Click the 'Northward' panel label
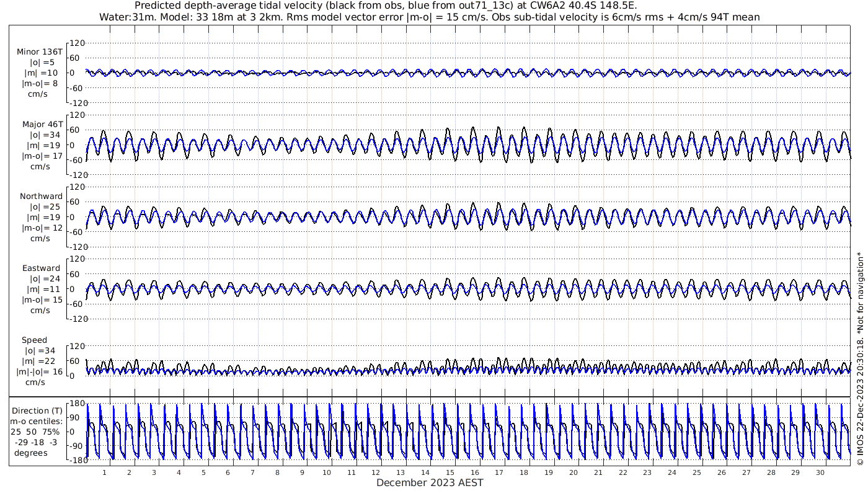Screen dimensions: 868x496 pos(42,197)
